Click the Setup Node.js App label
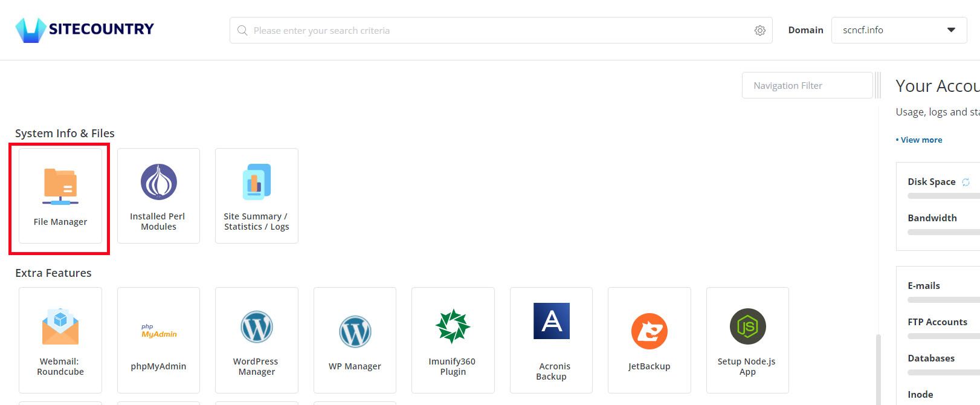This screenshot has width=980, height=405. pos(747,366)
